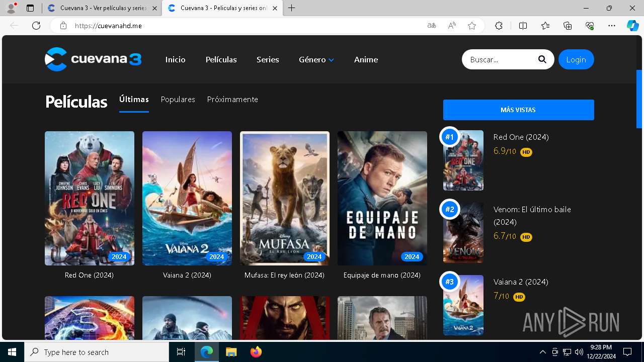Click the #2 Venom sidebar thumbnail
This screenshot has width=644, height=362.
[x=463, y=233]
